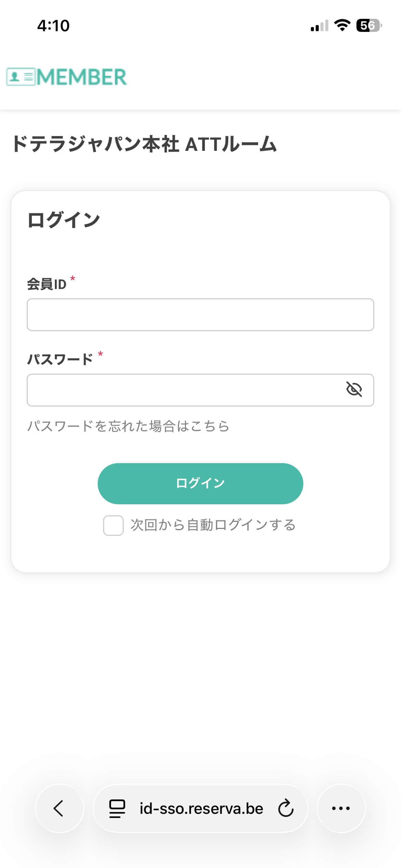Click the MEMBER logo text
The height and width of the screenshot is (868, 401).
point(82,77)
